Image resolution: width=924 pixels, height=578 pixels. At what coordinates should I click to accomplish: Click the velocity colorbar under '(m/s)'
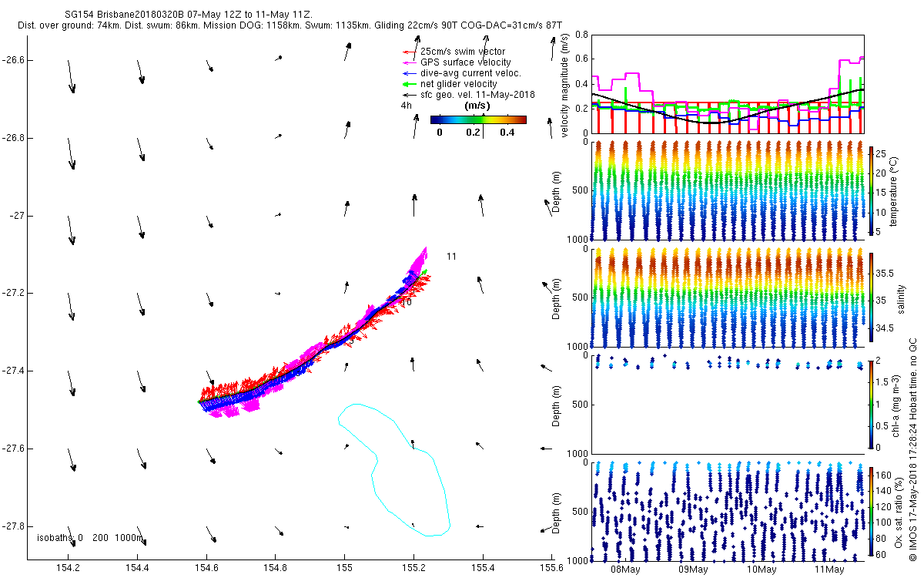pyautogui.click(x=478, y=119)
